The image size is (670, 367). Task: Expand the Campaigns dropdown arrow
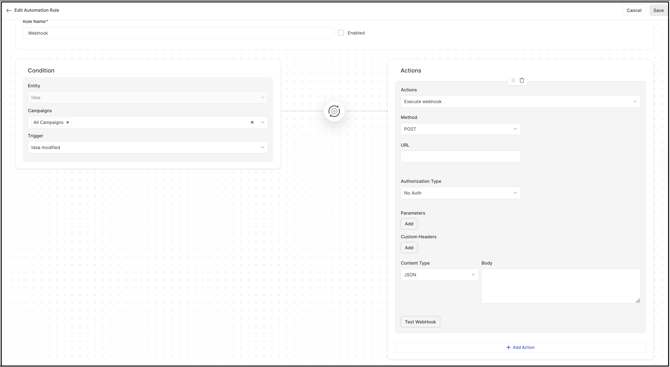click(263, 122)
